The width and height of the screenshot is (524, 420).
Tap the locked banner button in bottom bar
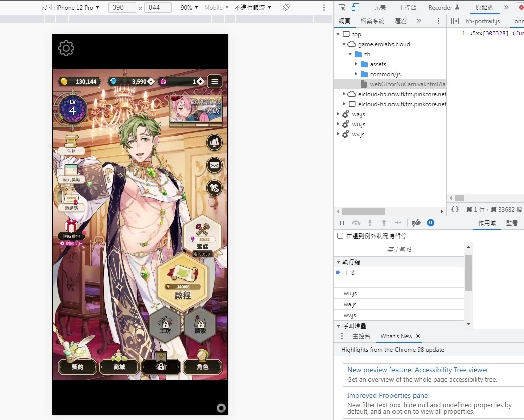tap(161, 367)
